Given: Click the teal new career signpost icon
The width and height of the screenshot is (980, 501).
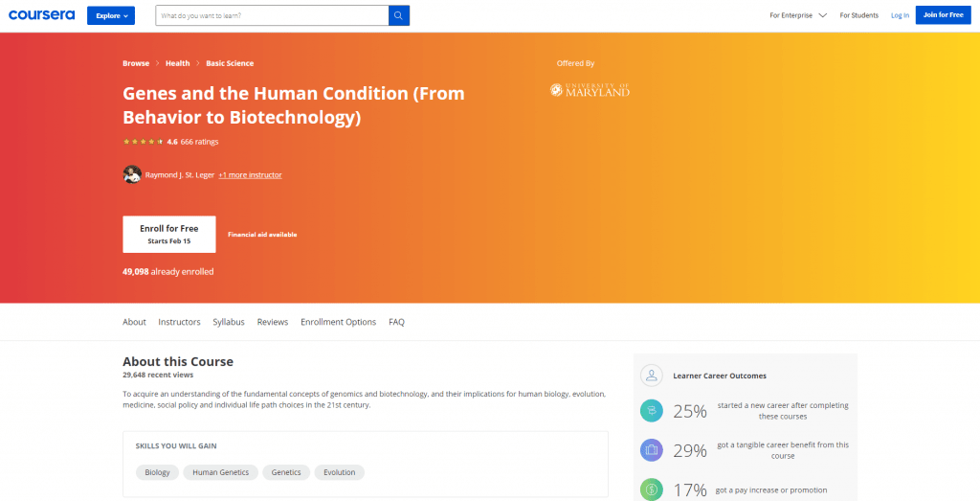Looking at the screenshot, I should [651, 410].
